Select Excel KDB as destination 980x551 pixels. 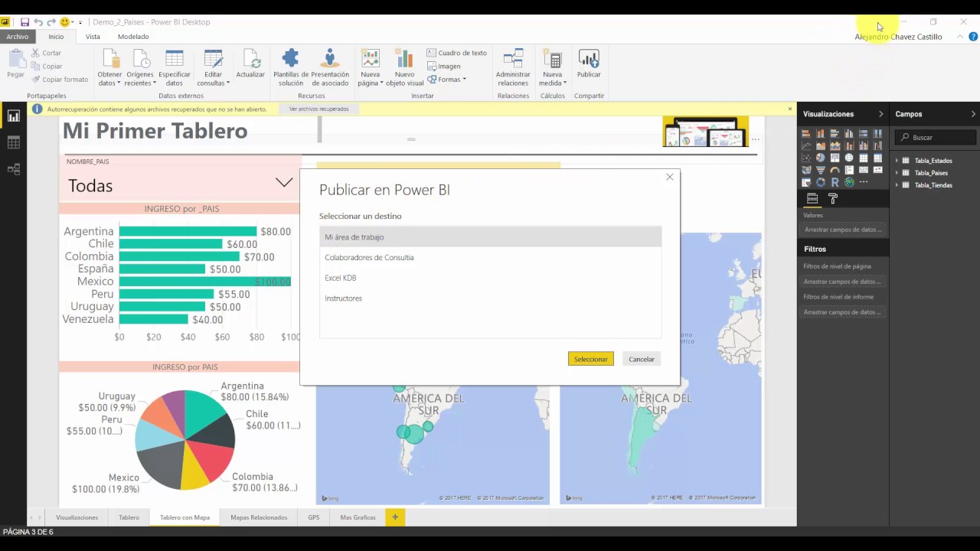click(490, 278)
